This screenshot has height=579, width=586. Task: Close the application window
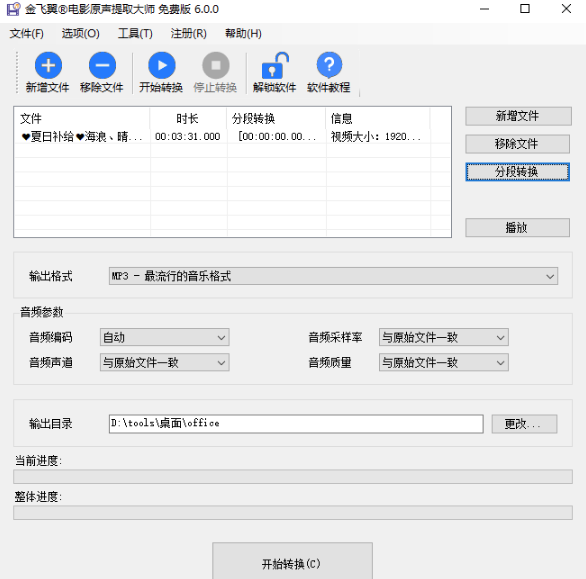(x=566, y=9)
